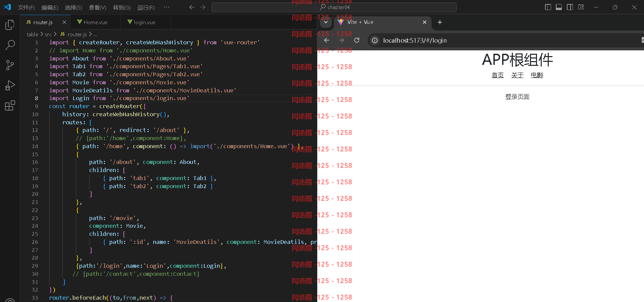
Task: Follow the 电影 link on the page
Action: pos(537,75)
